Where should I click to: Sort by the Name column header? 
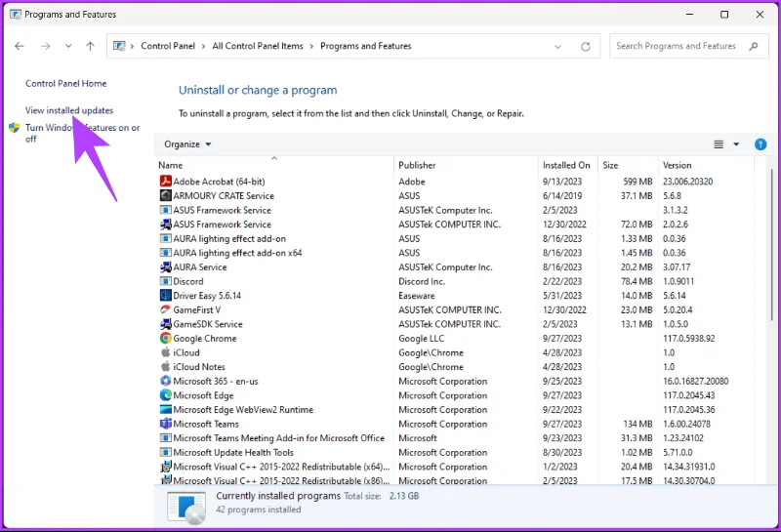pyautogui.click(x=170, y=165)
